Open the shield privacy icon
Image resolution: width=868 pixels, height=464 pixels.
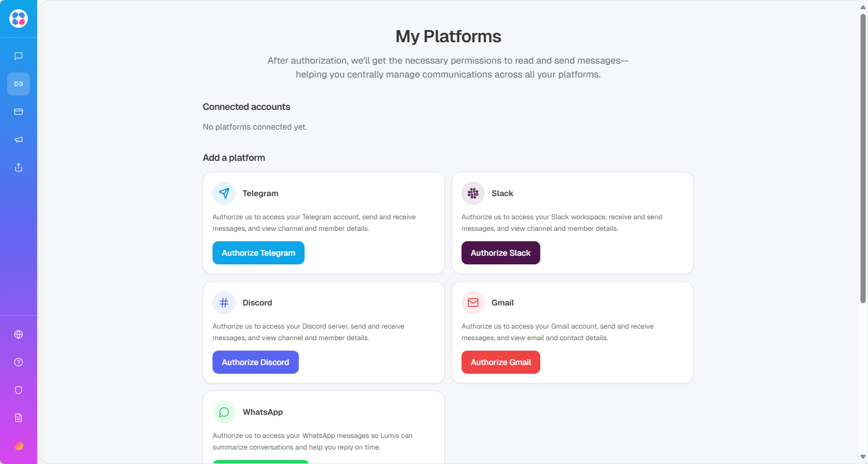click(19, 390)
